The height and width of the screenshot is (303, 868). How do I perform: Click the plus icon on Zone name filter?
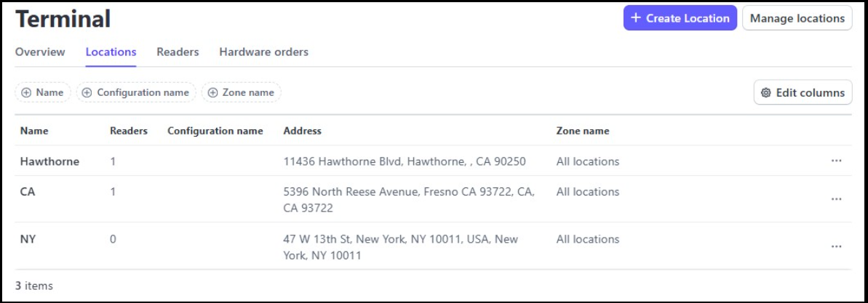coord(212,93)
